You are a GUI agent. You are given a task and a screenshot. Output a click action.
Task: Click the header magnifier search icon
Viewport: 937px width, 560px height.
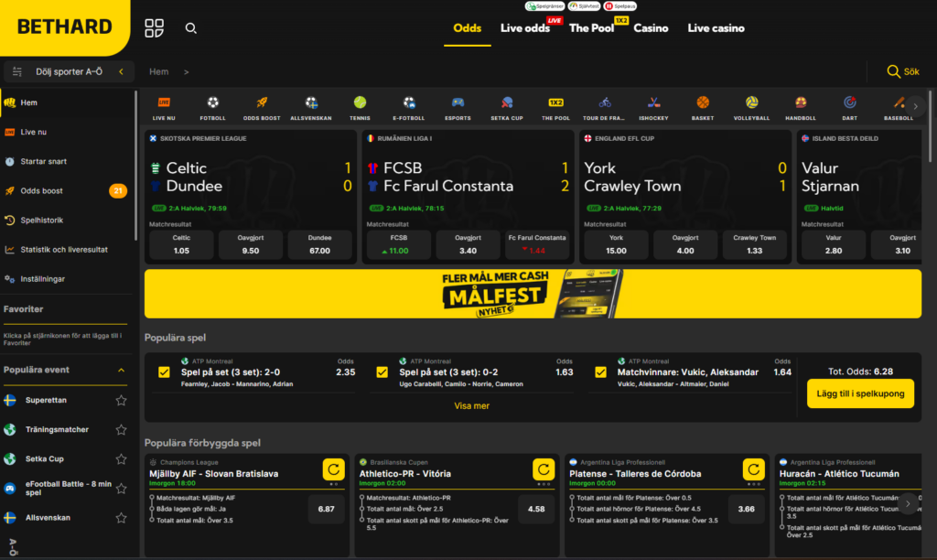pyautogui.click(x=190, y=28)
